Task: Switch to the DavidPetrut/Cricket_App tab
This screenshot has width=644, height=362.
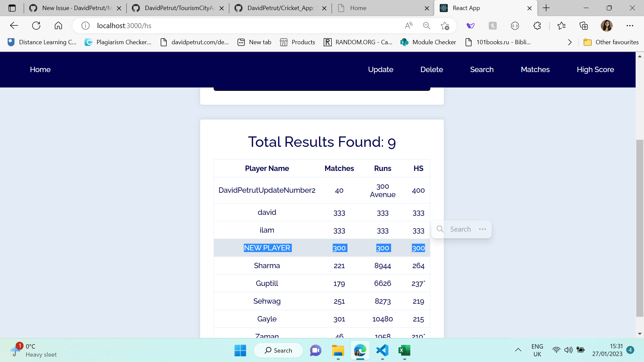Action: point(278,8)
